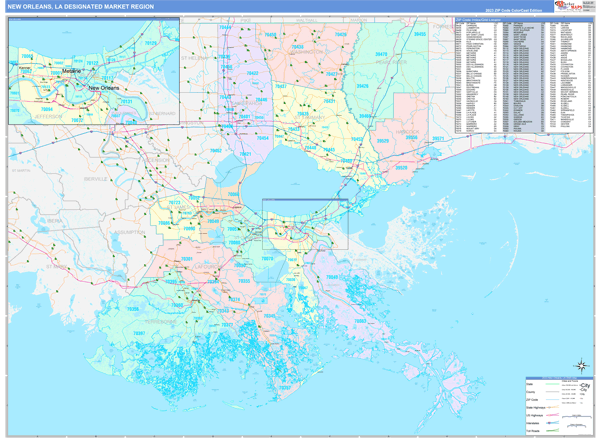Click the 'HANCOCK' county label
This screenshot has height=438, width=600.
(407, 132)
